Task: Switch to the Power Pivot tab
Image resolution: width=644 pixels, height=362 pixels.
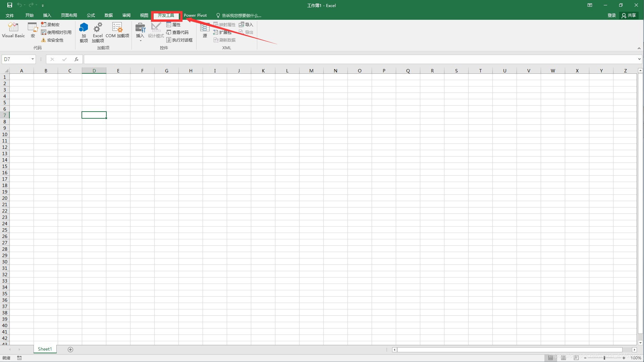Action: [x=195, y=15]
